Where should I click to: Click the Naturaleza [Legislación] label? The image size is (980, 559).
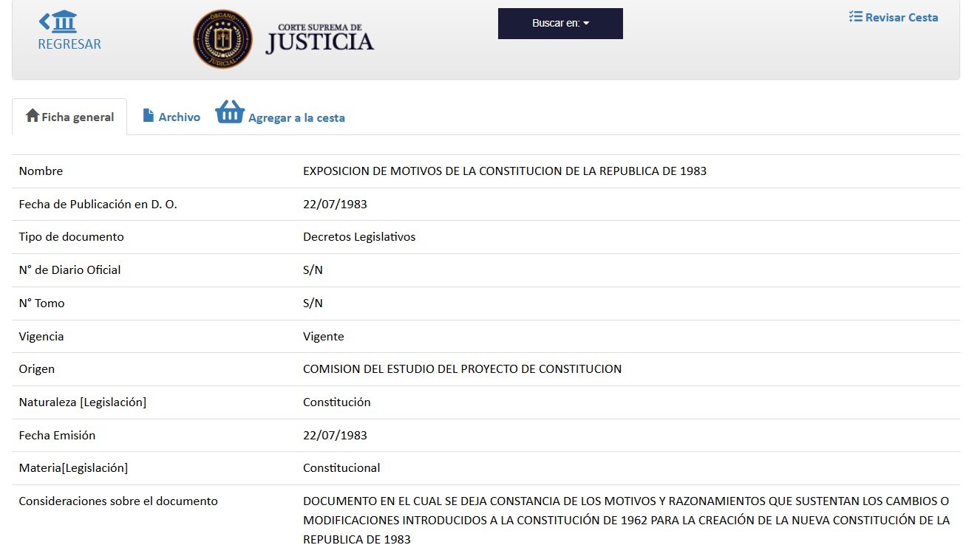pyautogui.click(x=83, y=402)
